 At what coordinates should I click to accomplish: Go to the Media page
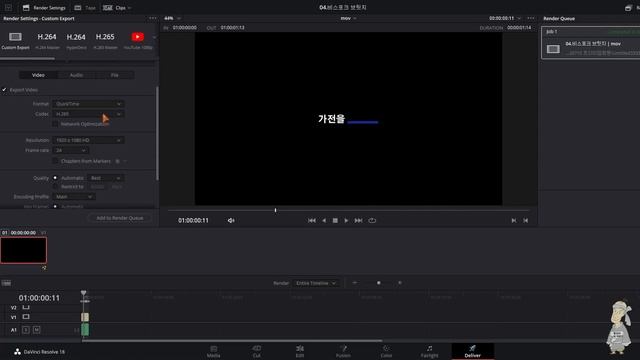(213, 351)
